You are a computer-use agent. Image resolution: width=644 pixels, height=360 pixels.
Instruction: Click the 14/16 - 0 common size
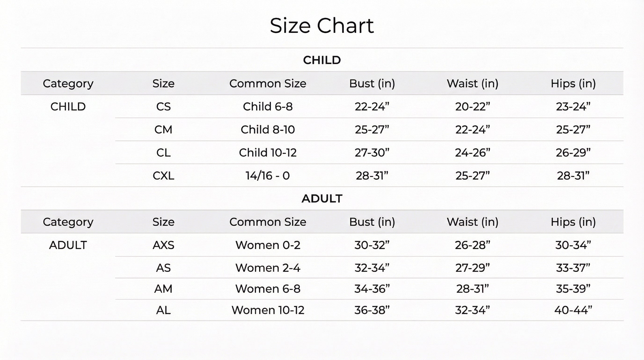(x=267, y=176)
